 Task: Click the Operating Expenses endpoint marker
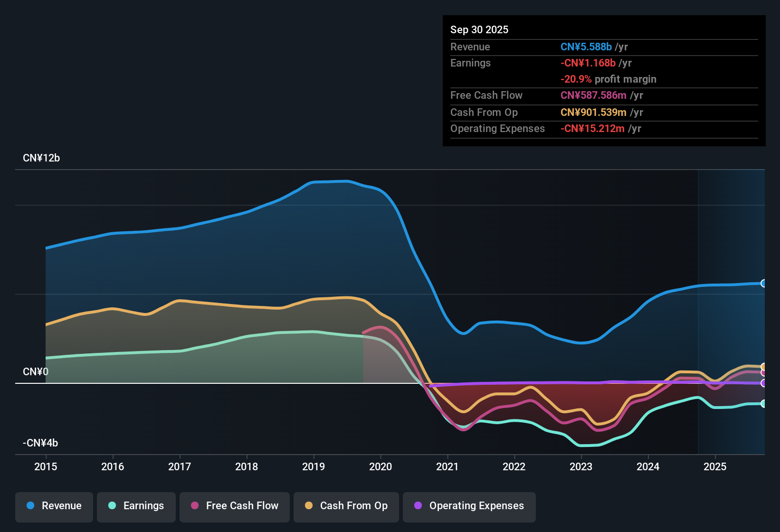[764, 383]
